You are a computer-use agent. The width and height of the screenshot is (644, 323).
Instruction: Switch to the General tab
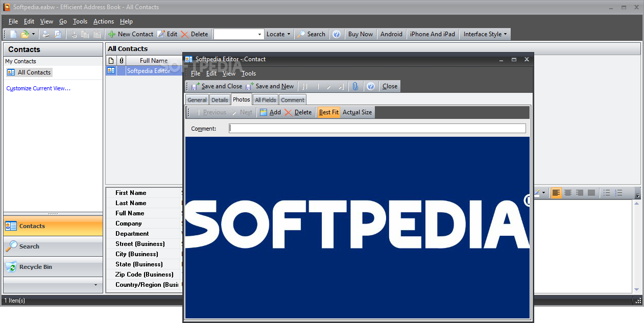pyautogui.click(x=197, y=100)
